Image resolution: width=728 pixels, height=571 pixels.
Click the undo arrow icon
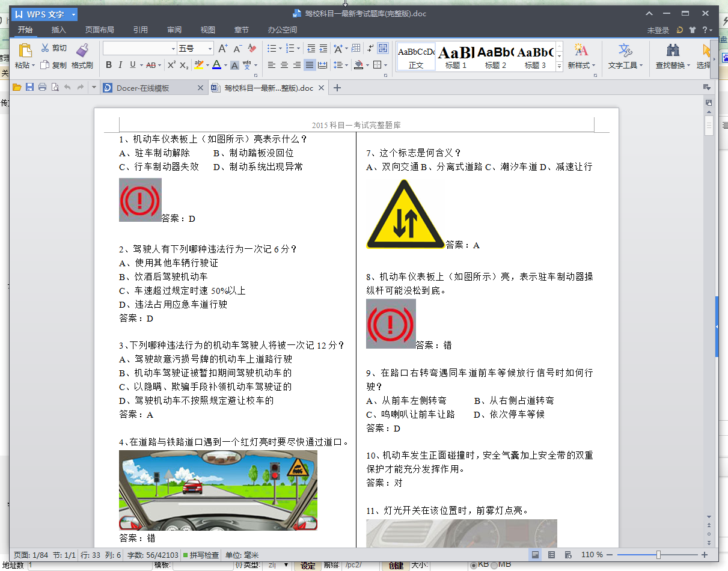coord(67,88)
